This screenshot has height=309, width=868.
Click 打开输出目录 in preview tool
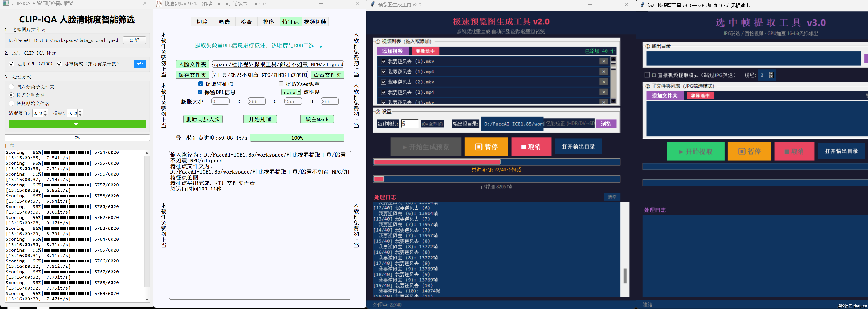[x=578, y=147]
